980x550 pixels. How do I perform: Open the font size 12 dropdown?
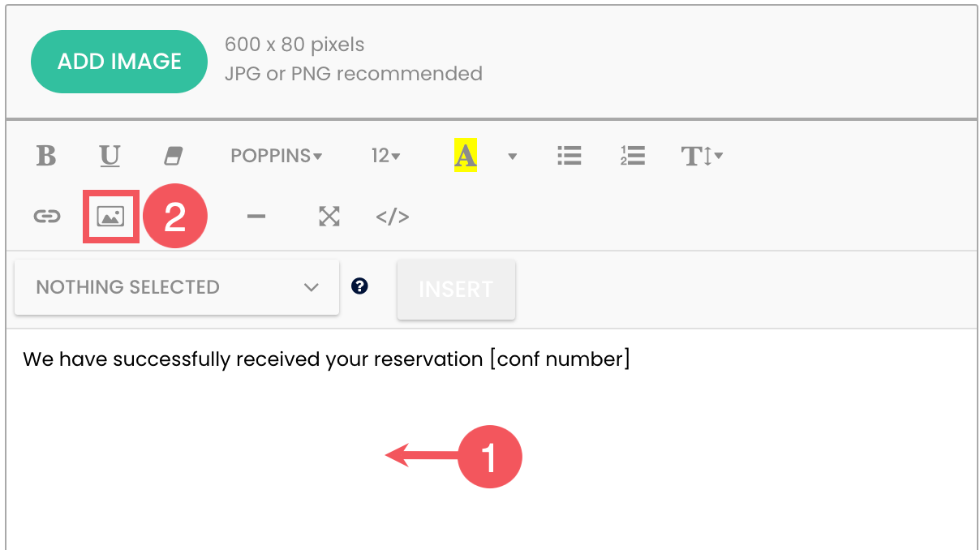pyautogui.click(x=385, y=156)
